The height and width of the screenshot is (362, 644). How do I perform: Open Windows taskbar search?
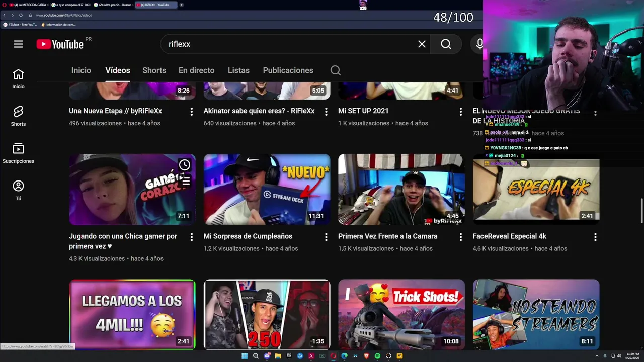pos(256,356)
